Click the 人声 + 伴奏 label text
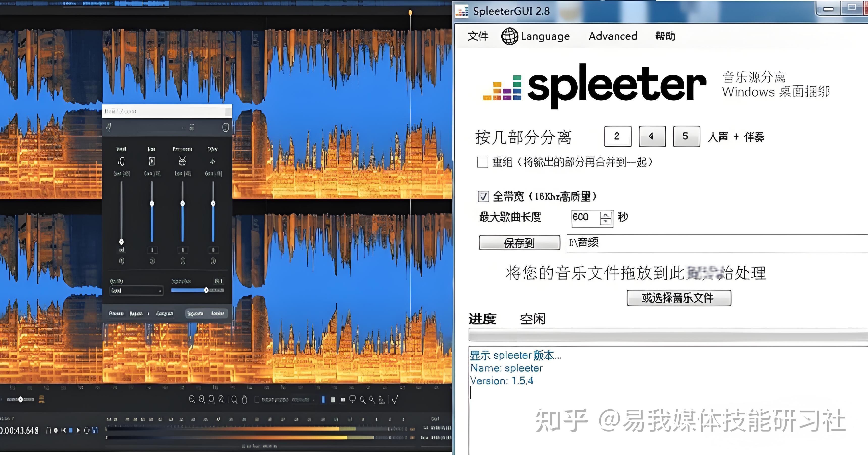Screen dimensions: 868x455 [736, 137]
